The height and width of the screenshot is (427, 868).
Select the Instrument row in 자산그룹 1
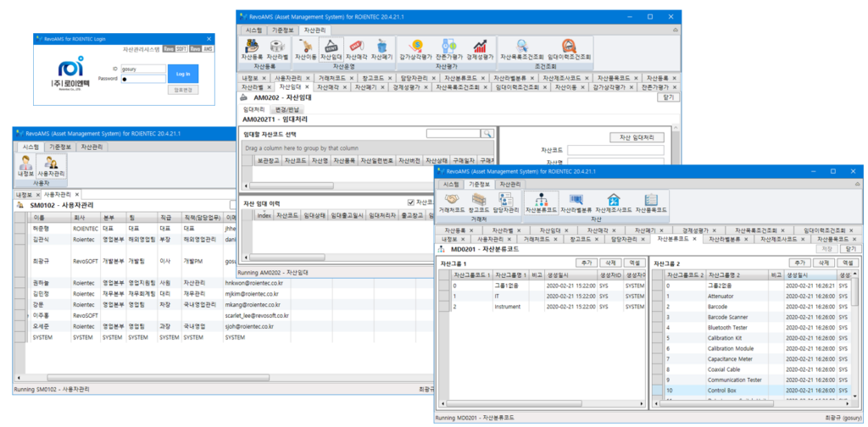pyautogui.click(x=542, y=307)
